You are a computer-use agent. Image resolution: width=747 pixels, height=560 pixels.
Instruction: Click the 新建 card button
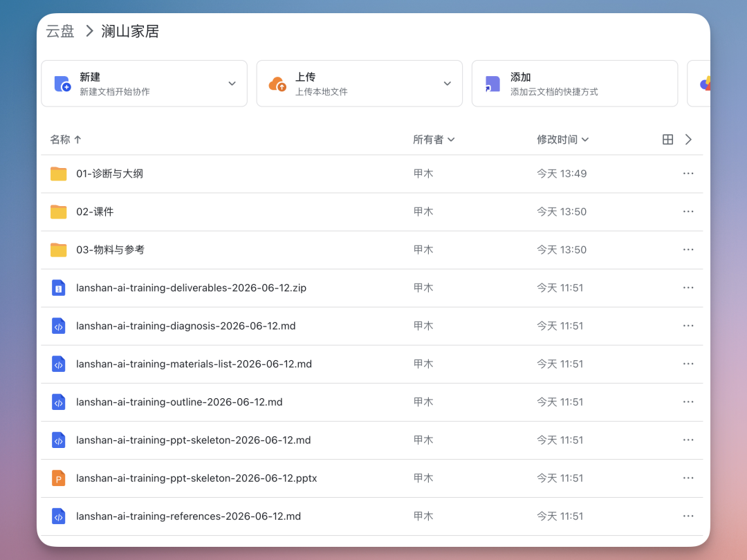(145, 84)
